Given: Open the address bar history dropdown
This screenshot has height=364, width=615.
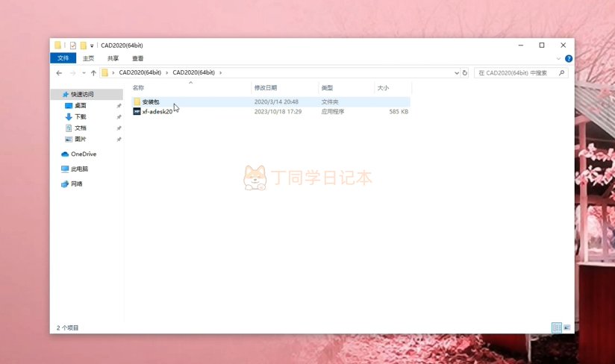Looking at the screenshot, I should [457, 73].
